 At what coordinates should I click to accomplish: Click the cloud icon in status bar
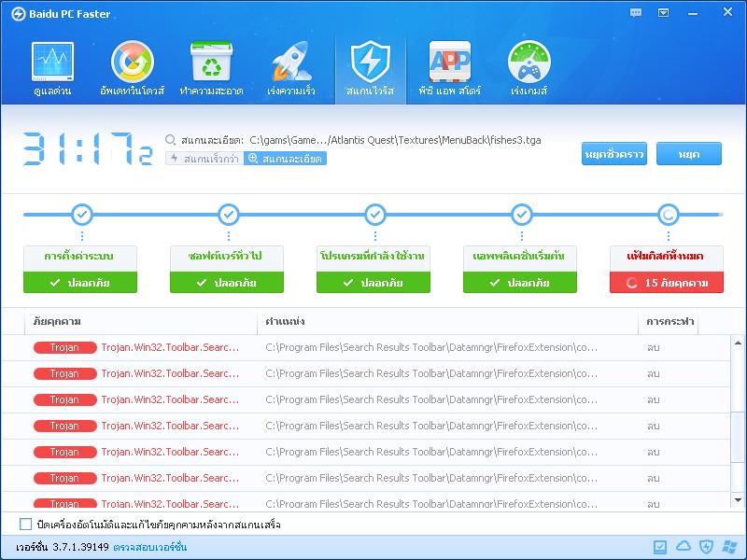pyautogui.click(x=684, y=547)
